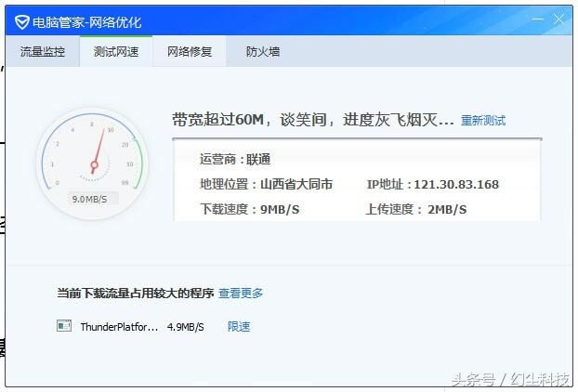Click the 运营商 联通 info line
The width and height of the screenshot is (578, 392).
235,159
